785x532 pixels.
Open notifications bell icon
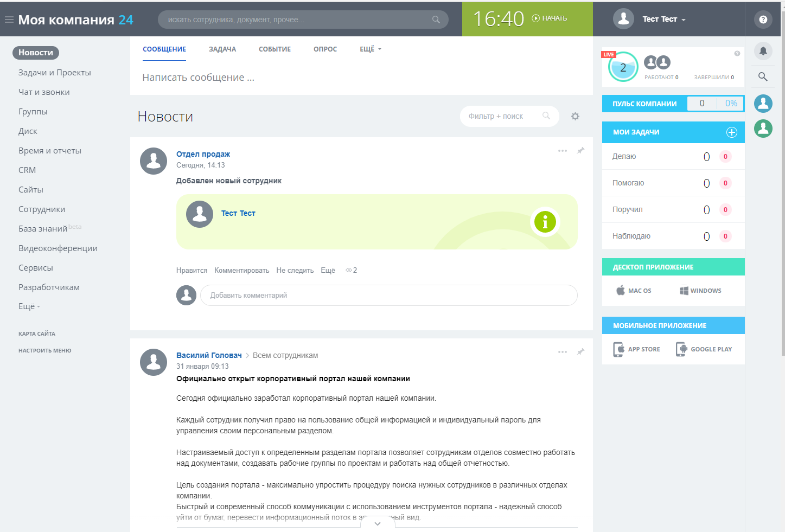(x=763, y=51)
